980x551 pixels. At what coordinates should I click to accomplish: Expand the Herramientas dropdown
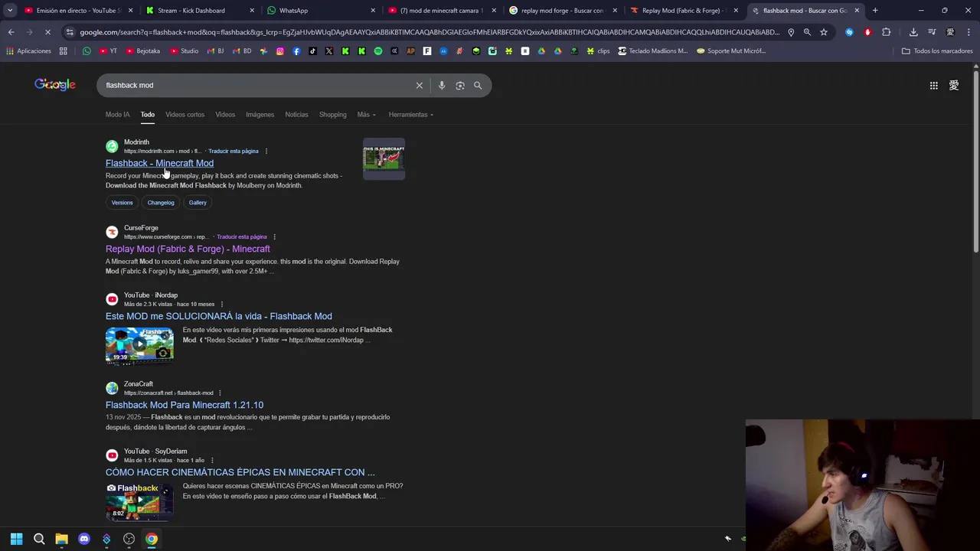410,115
